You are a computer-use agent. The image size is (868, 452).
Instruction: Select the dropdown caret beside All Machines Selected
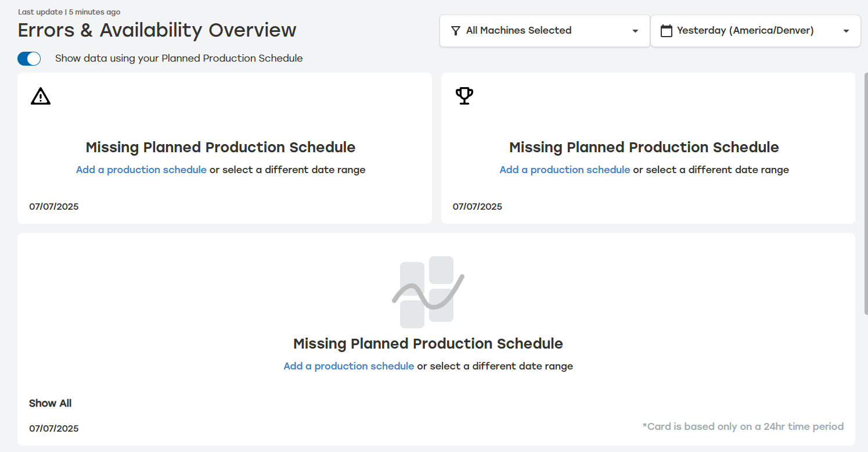tap(636, 31)
